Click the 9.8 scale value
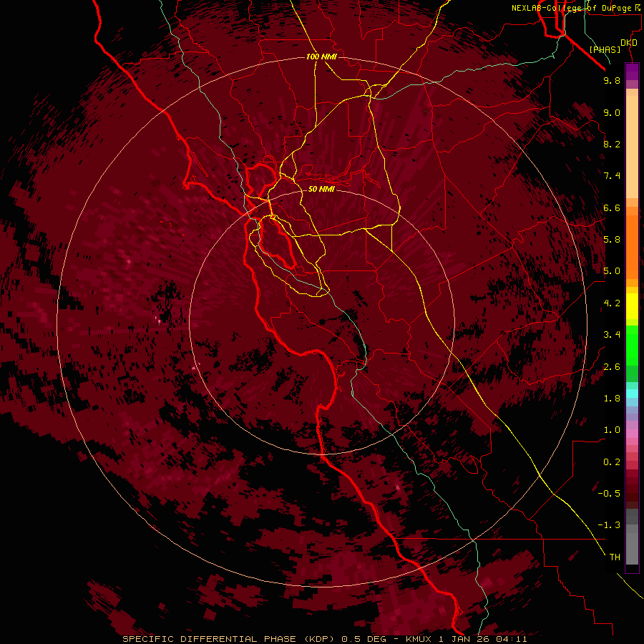This screenshot has height=644, width=644. tap(612, 80)
